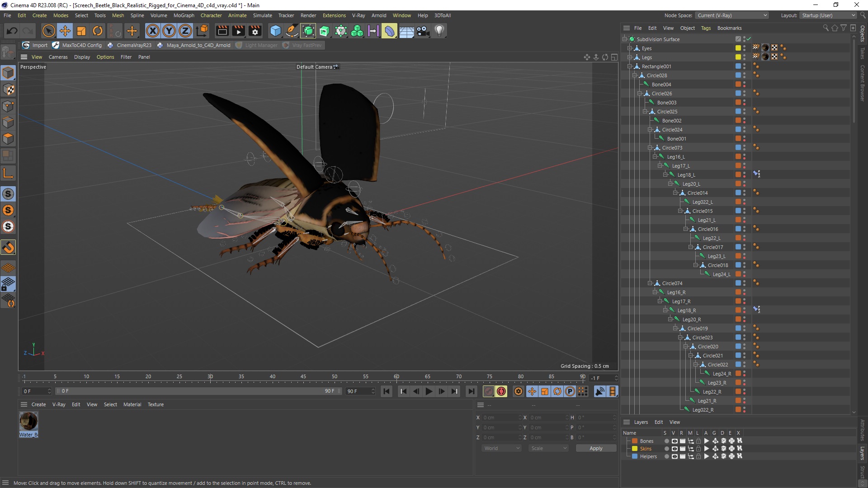Click Bones layer orange color swatch
This screenshot has width=868, height=488.
click(x=635, y=441)
